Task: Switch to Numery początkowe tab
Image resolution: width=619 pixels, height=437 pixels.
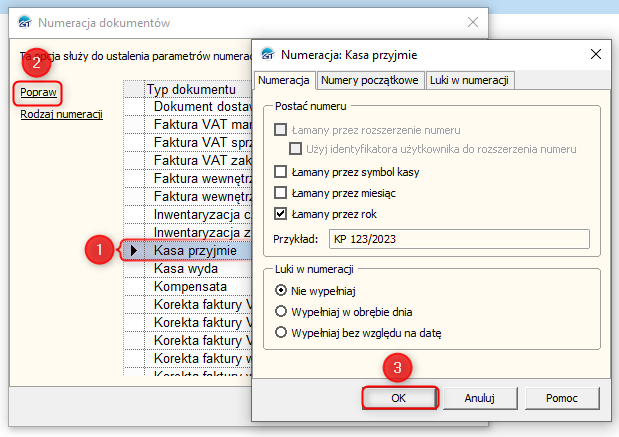Action: [370, 80]
